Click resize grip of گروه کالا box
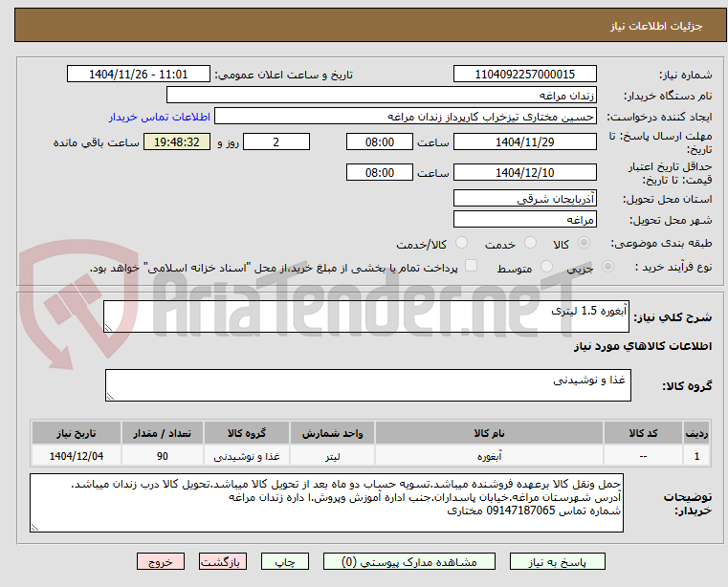The image size is (728, 587). (110, 397)
